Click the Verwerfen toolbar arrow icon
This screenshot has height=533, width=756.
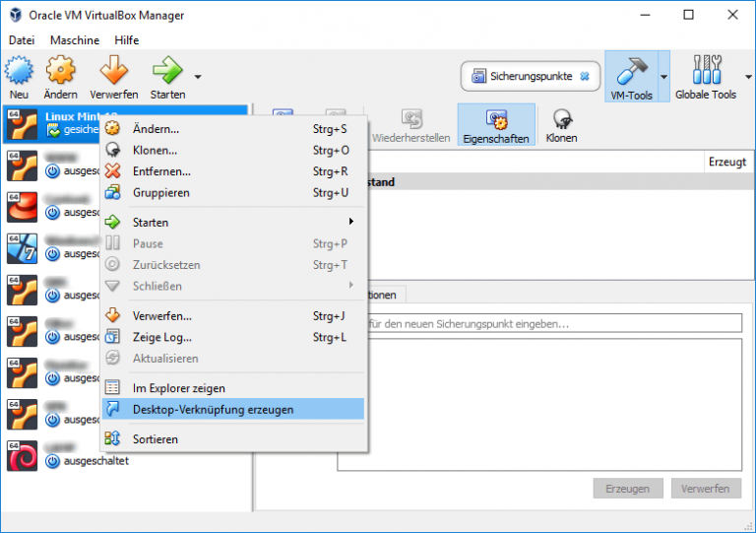pos(114,70)
